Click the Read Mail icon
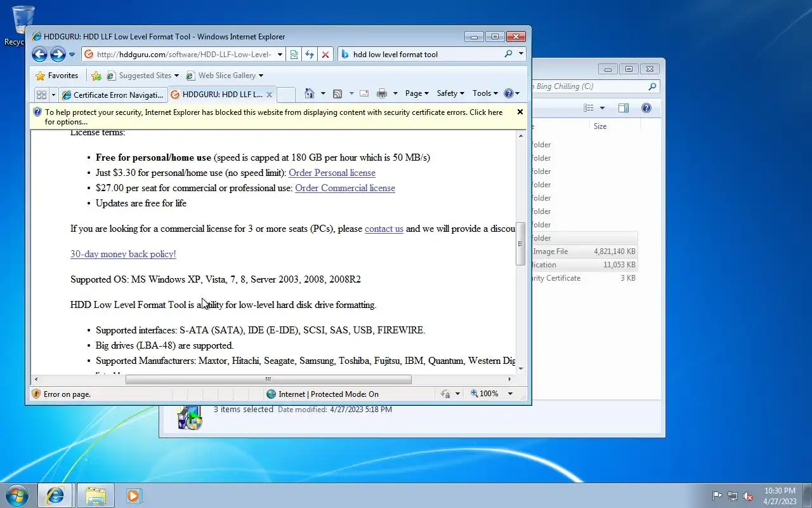812x508 pixels. coord(364,93)
